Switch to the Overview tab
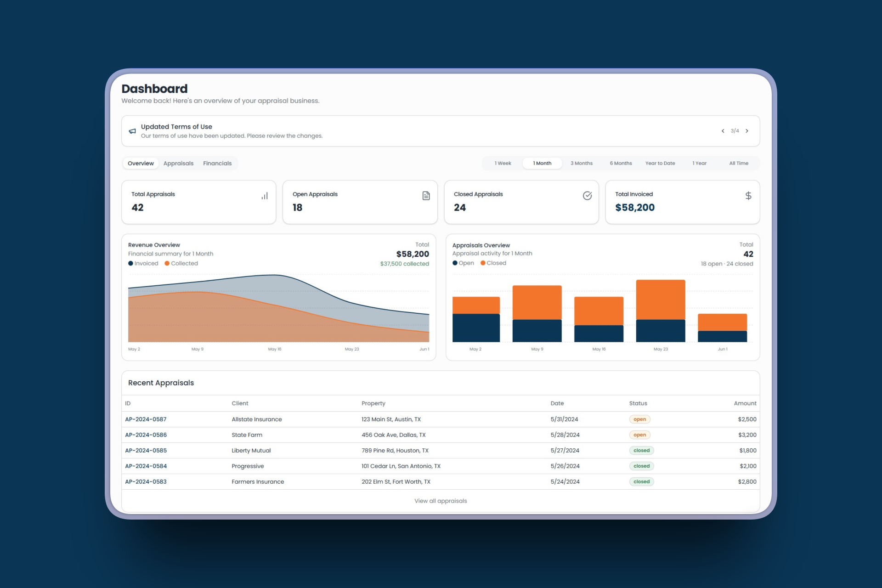 coord(141,163)
